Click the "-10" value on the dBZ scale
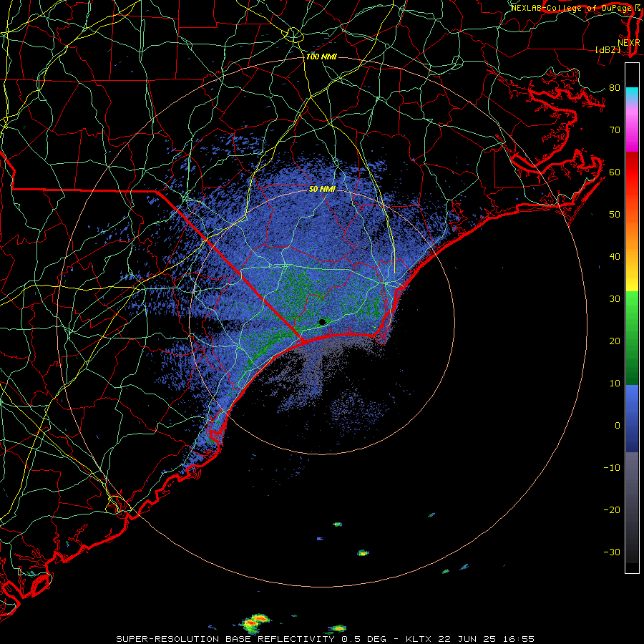Image resolution: width=644 pixels, height=644 pixels. click(612, 467)
